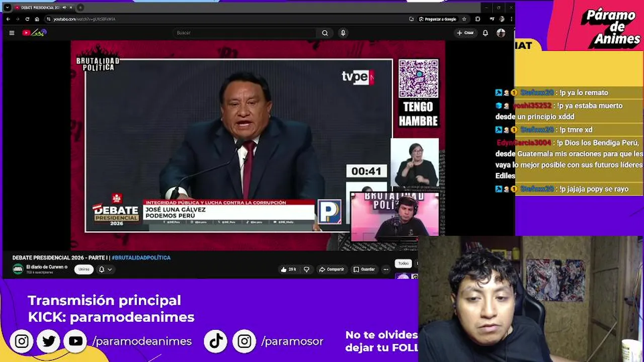The image size is (644, 362).
Task: Go to YouTube home via logo
Action: (x=34, y=33)
